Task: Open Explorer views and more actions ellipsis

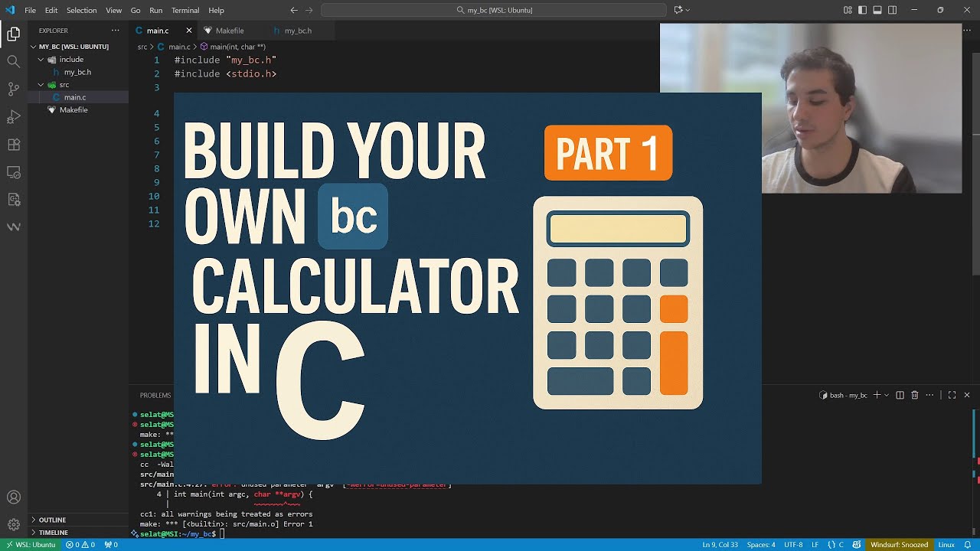Action: point(116,31)
